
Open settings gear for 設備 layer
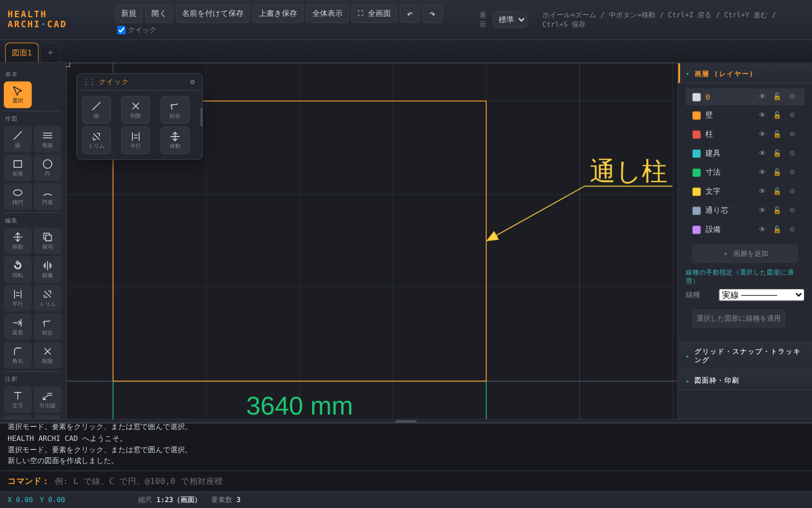tap(792, 230)
